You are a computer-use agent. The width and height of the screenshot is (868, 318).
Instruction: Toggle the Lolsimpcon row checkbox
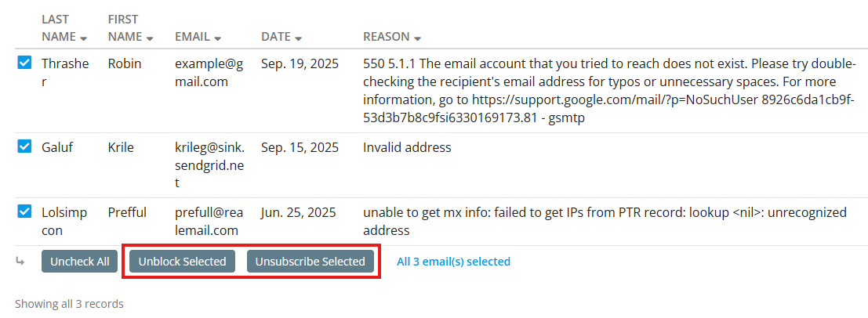(x=24, y=211)
